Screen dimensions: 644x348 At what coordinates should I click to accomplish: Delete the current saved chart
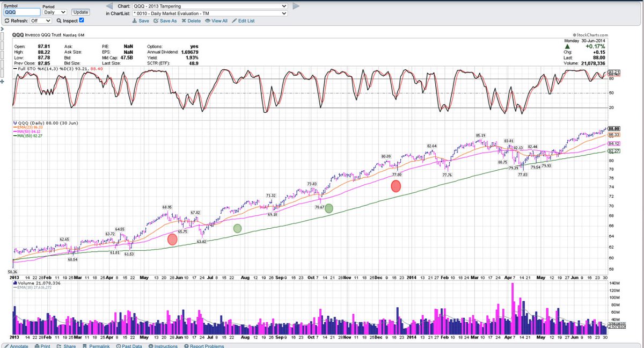point(191,20)
